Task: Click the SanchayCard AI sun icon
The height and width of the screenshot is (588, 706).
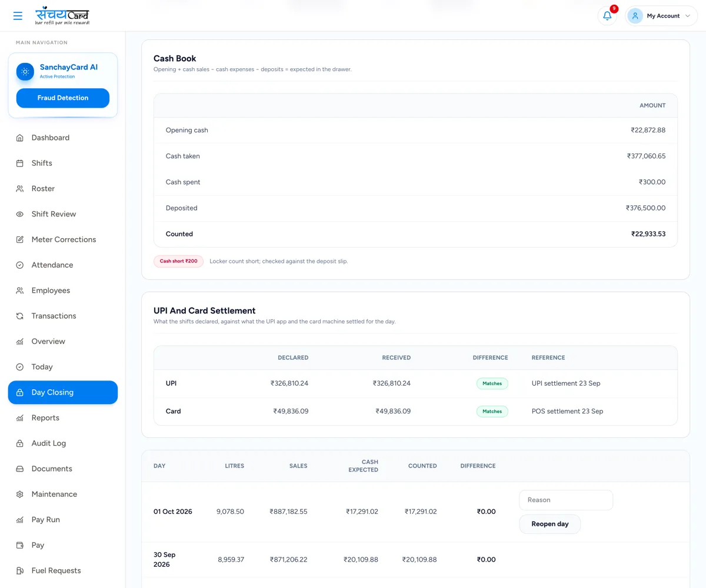Action: (25, 72)
